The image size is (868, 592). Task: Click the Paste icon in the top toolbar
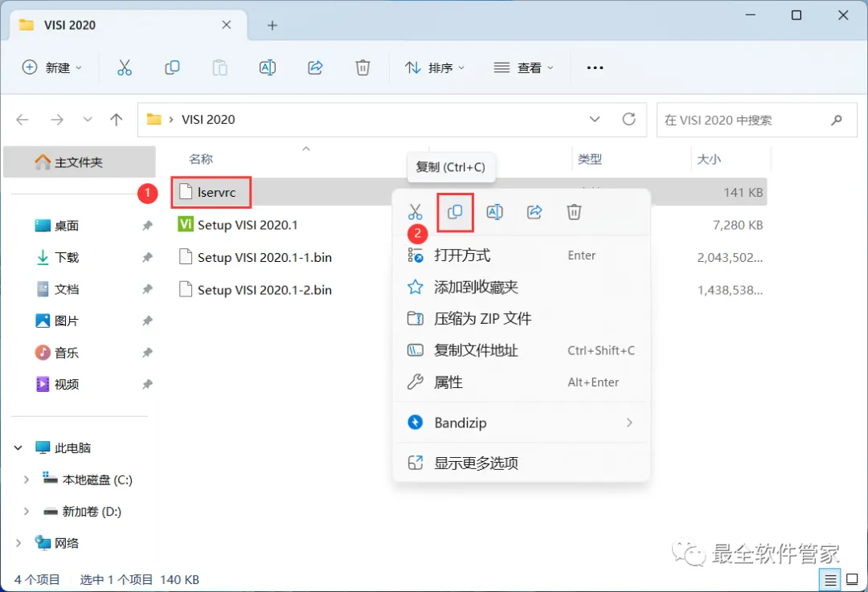[x=219, y=67]
